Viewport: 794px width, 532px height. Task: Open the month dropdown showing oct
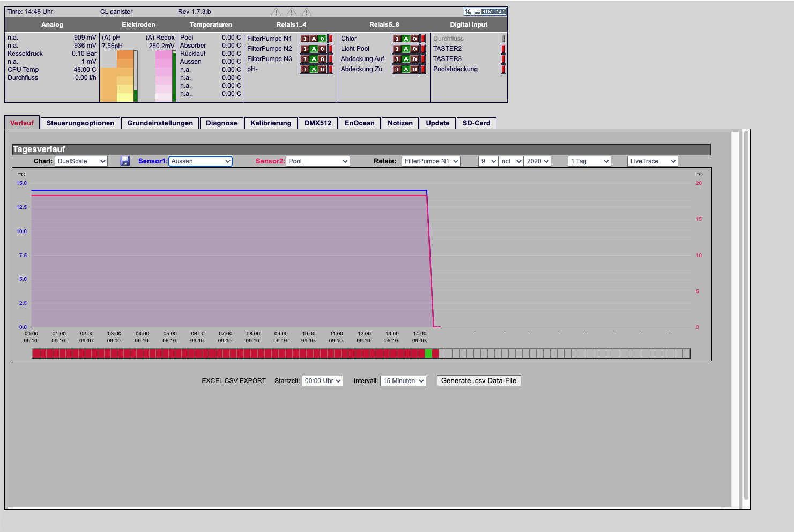click(511, 161)
